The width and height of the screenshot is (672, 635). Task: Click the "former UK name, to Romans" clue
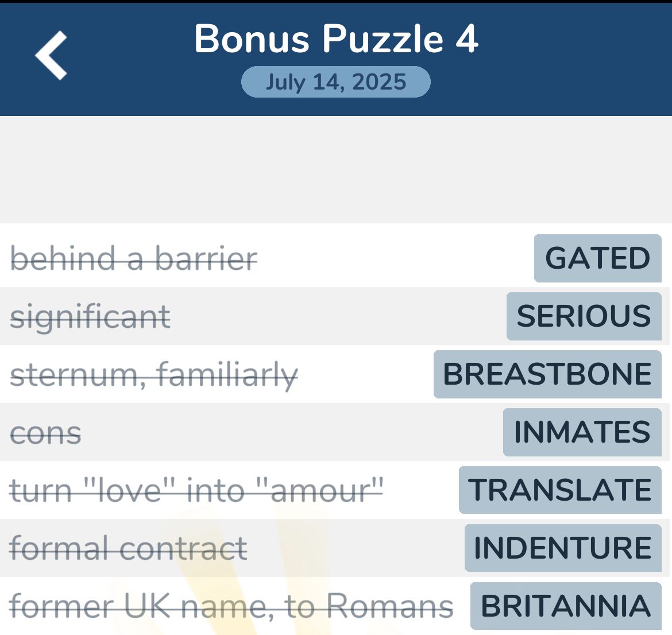tap(231, 606)
